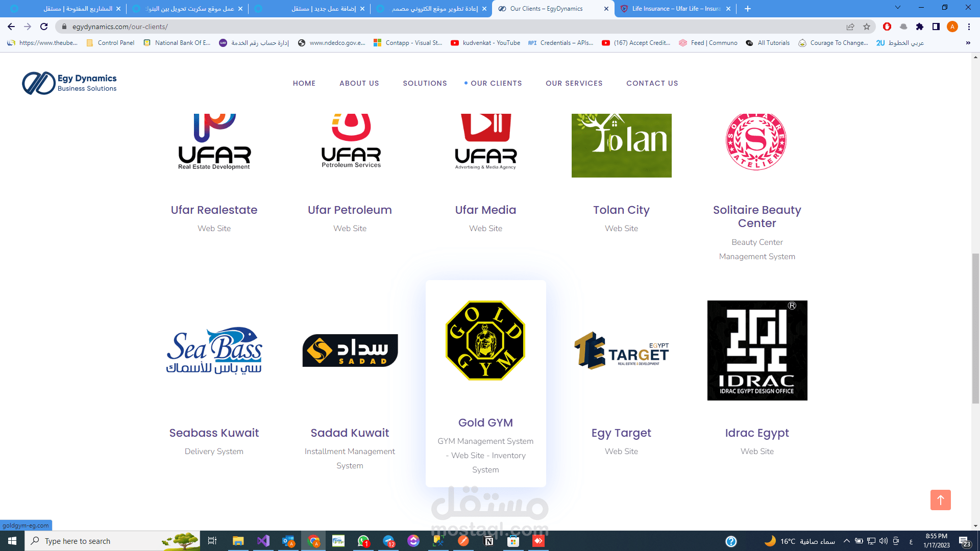This screenshot has width=980, height=551.
Task: Open Visual Studio from the taskbar
Action: [x=263, y=541]
